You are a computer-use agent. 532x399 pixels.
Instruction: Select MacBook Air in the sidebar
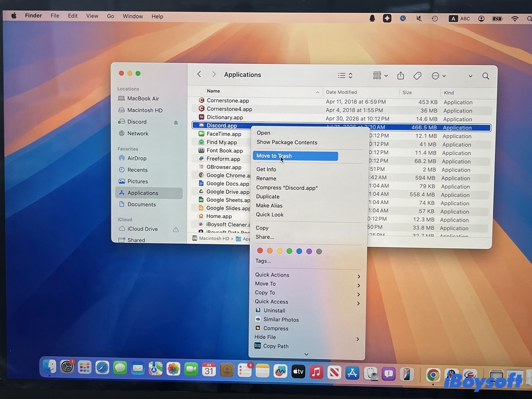pos(143,98)
